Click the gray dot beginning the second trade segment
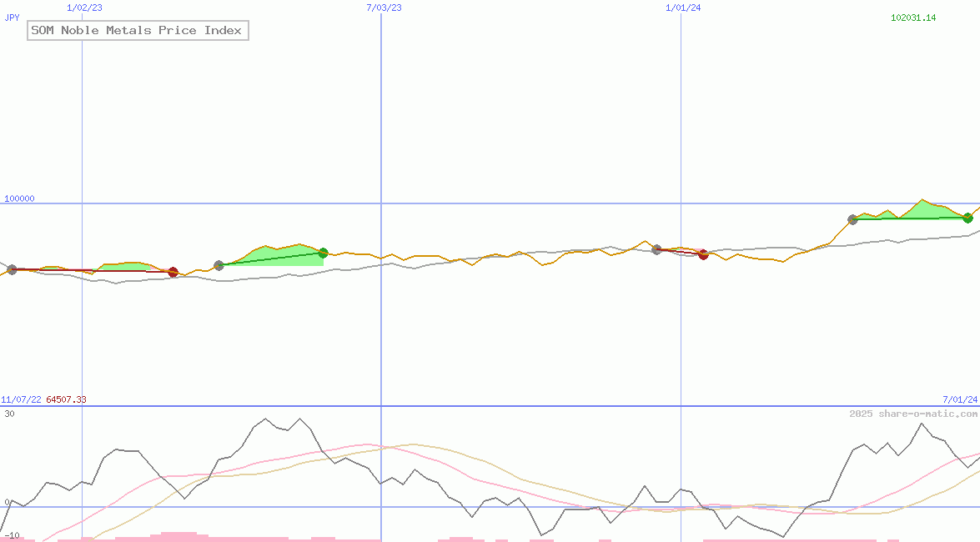Viewport: 980px width, 542px height. pos(219,265)
